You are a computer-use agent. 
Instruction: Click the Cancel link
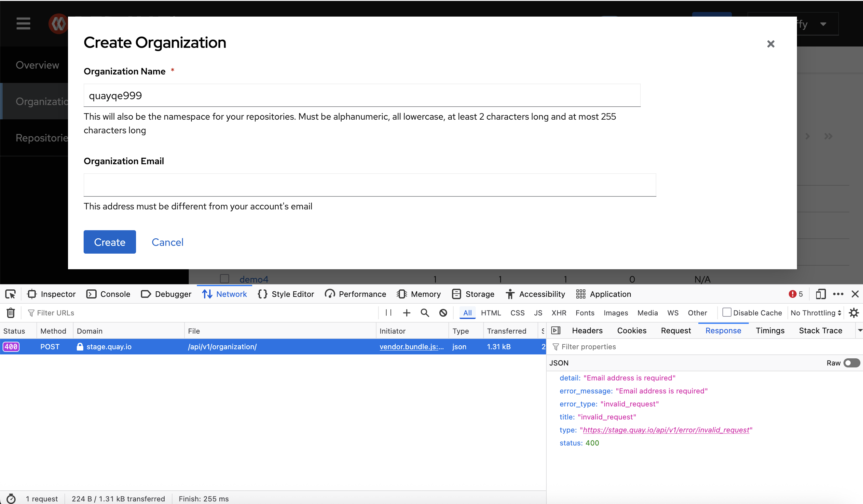click(x=168, y=242)
